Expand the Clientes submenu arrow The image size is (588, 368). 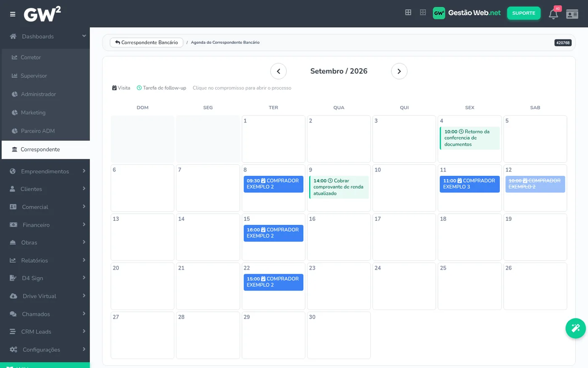pos(84,189)
